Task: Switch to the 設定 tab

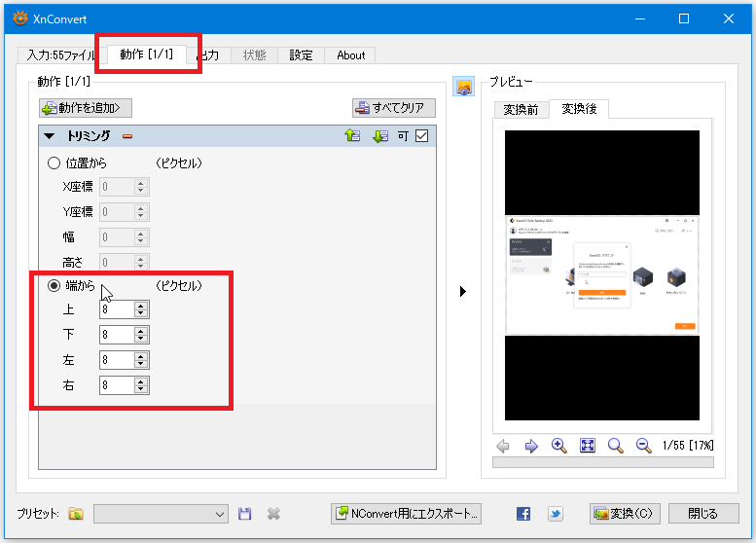Action: [x=302, y=55]
